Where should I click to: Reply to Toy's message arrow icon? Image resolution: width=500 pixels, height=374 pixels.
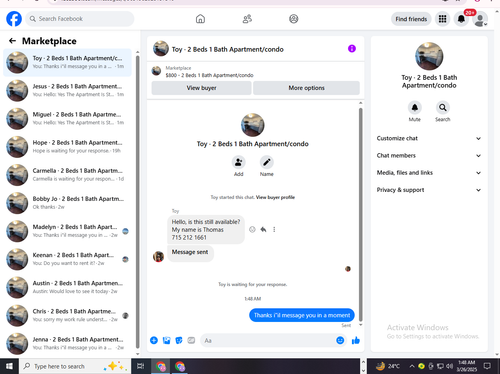pyautogui.click(x=263, y=229)
